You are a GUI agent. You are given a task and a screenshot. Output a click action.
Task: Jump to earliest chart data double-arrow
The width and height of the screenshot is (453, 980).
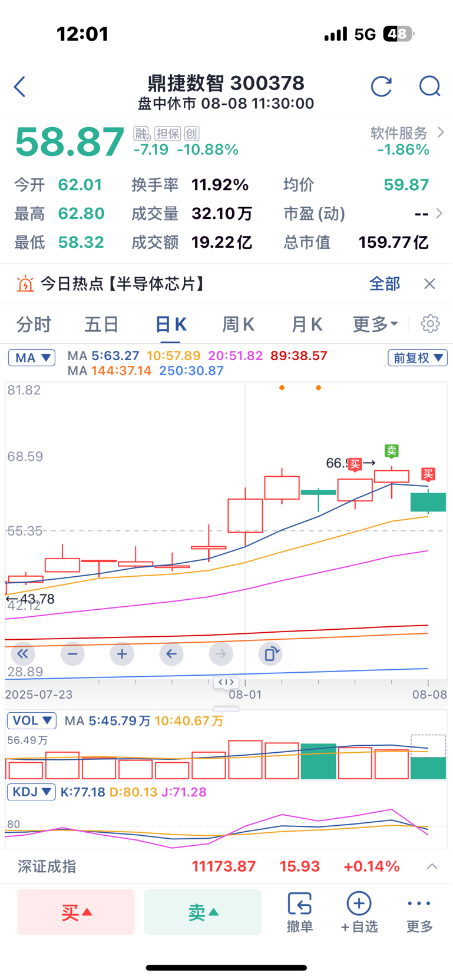pos(22,654)
